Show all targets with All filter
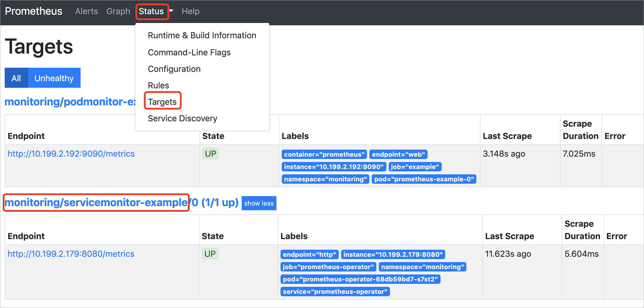 [x=16, y=78]
